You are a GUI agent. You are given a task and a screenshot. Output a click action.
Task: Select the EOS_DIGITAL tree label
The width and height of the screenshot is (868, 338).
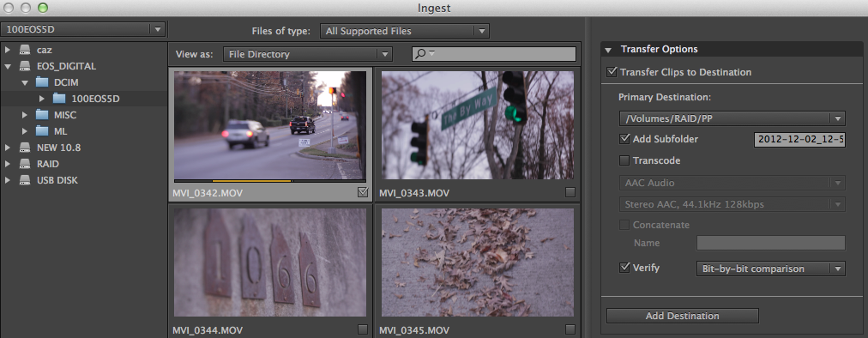[x=66, y=66]
